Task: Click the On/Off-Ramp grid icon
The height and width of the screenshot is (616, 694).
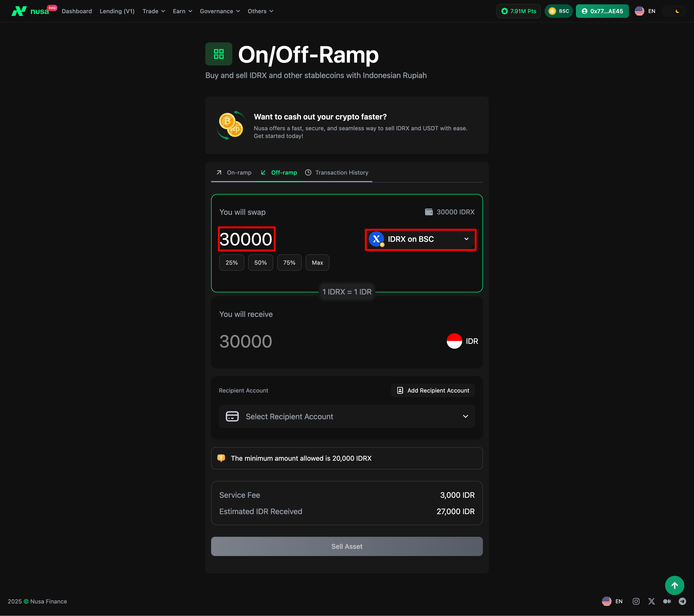Action: (x=219, y=54)
